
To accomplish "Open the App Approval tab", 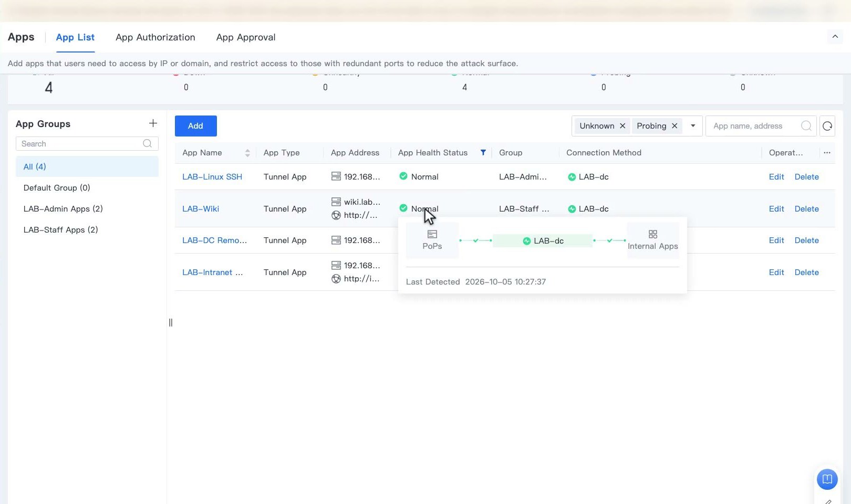I will point(246,37).
